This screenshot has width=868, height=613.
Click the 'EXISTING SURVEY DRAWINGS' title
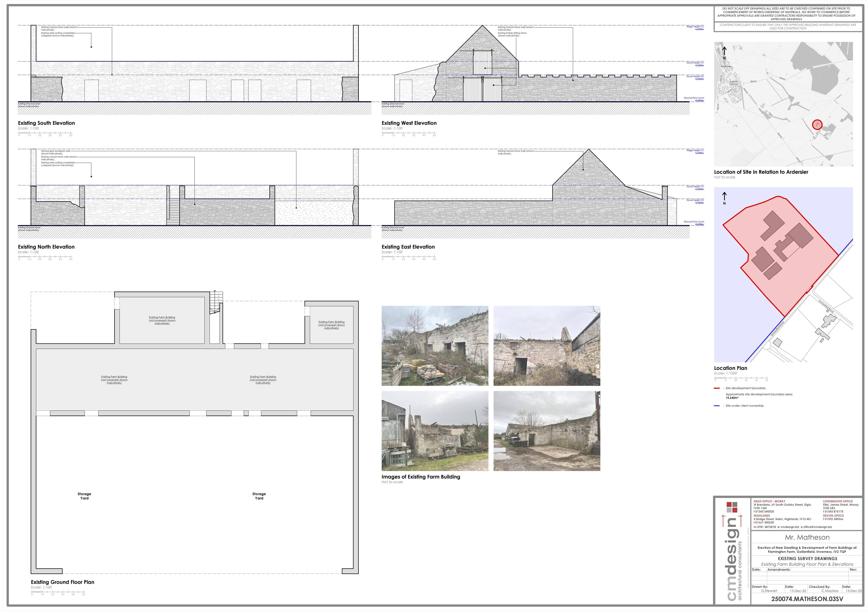coord(808,559)
